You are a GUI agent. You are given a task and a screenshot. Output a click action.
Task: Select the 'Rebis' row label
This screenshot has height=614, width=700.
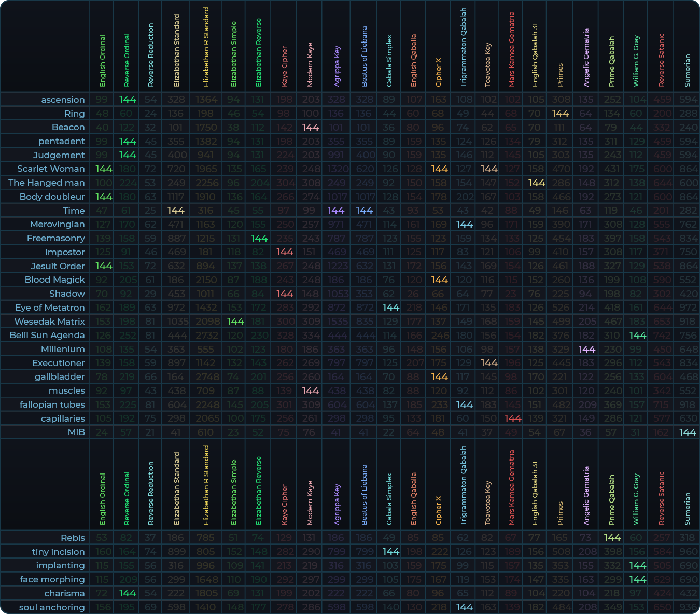click(73, 538)
